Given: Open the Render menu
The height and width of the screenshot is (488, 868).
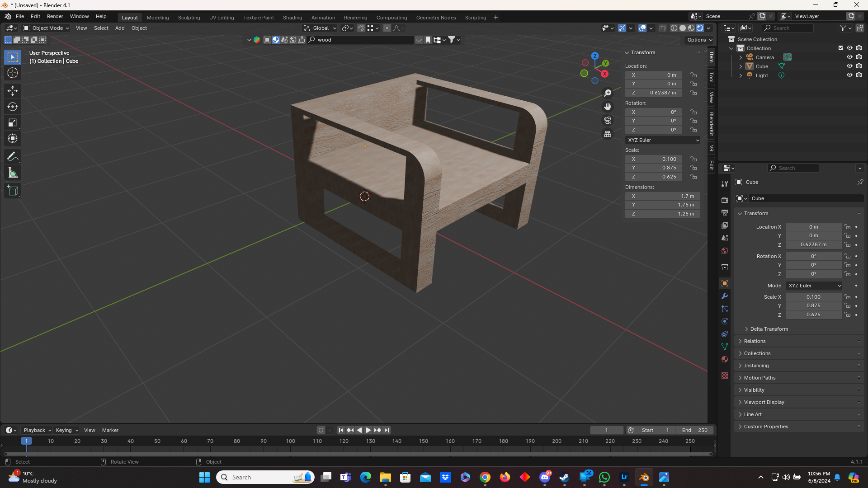Looking at the screenshot, I should [x=55, y=16].
